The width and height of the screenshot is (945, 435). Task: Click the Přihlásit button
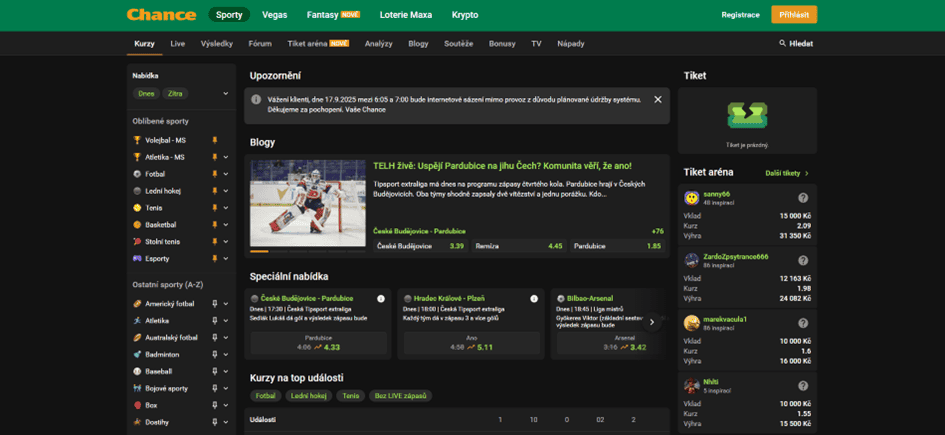click(794, 15)
